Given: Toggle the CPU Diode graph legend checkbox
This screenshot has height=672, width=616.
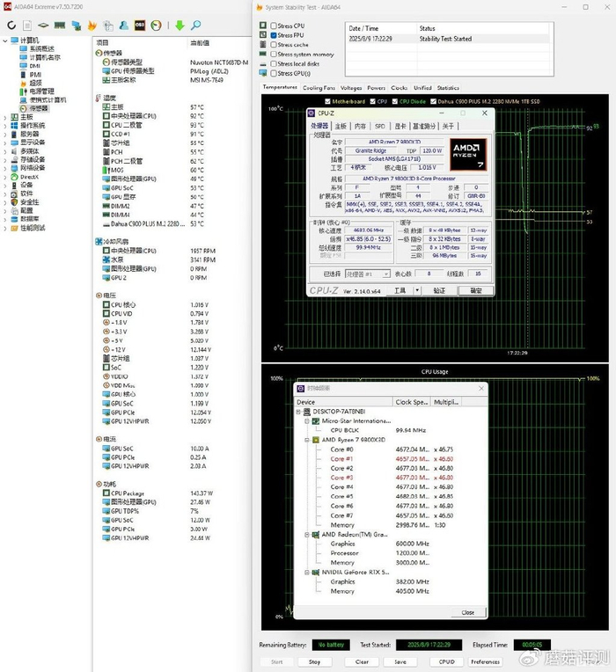Looking at the screenshot, I should click(x=395, y=101).
